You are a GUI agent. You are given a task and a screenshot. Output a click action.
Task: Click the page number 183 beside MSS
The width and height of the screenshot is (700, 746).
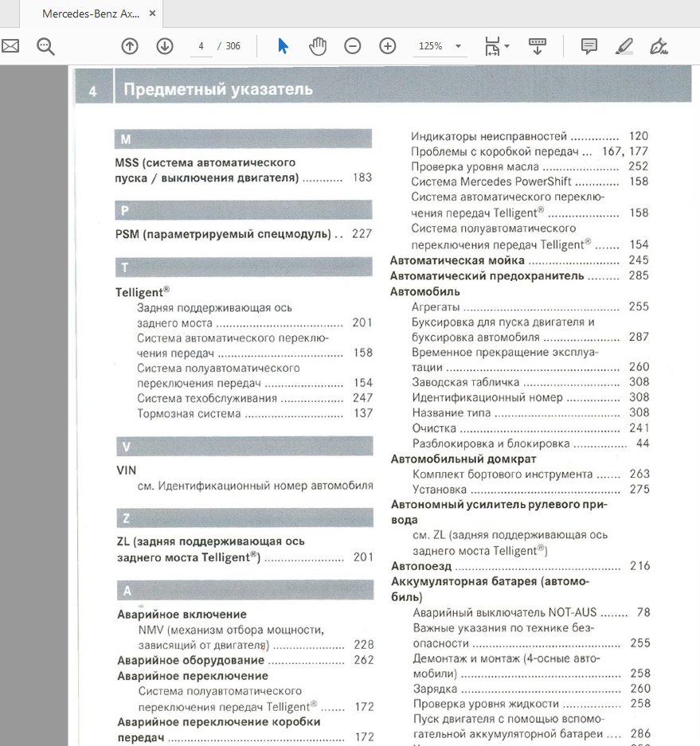point(362,178)
